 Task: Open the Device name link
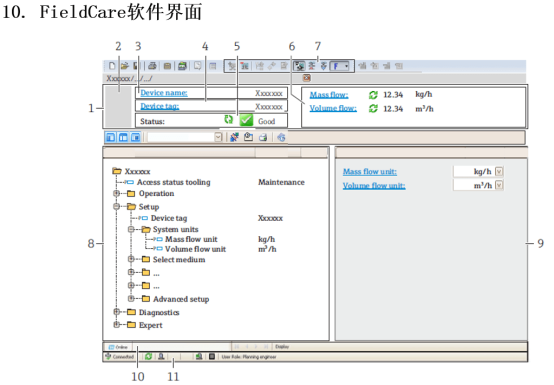[164, 93]
